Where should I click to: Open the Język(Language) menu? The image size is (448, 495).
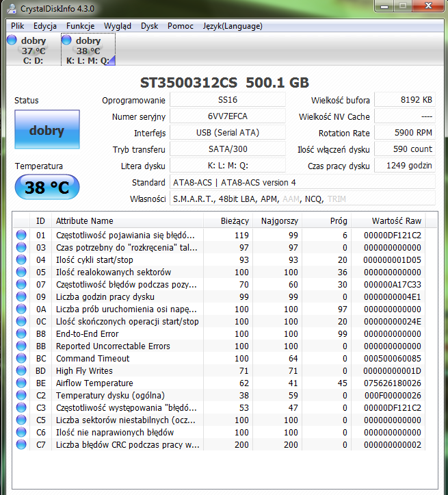[232, 26]
